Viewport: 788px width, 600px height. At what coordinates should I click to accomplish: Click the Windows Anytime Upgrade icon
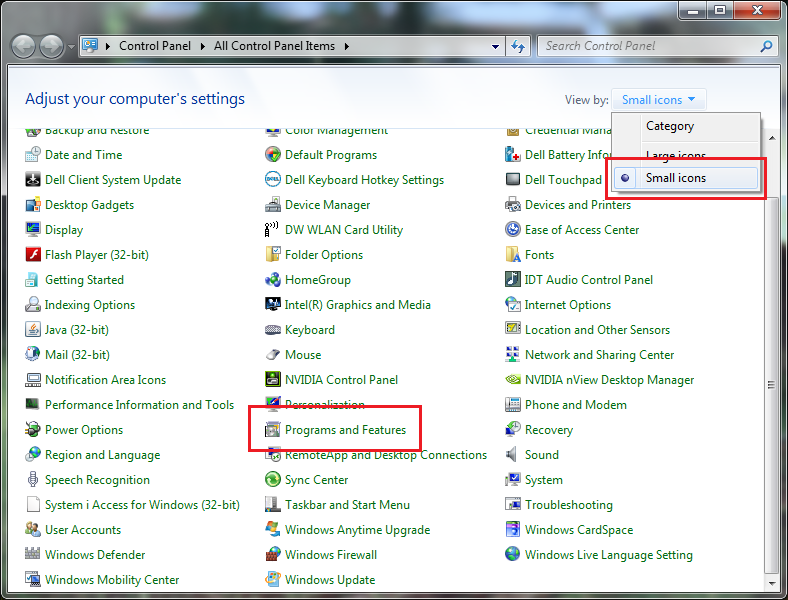point(273,529)
